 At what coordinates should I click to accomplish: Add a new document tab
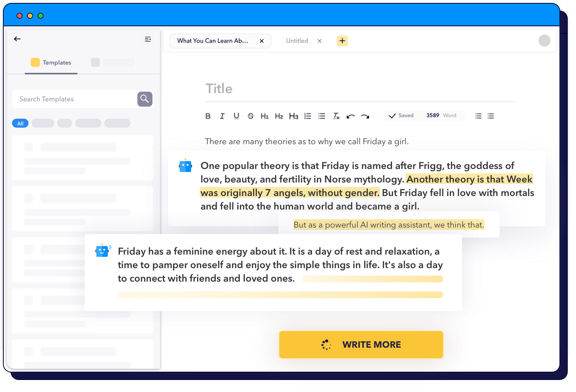[x=342, y=41]
